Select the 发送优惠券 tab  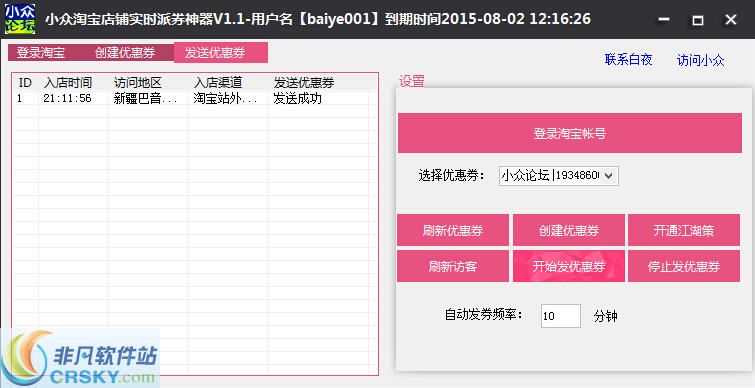[x=221, y=52]
